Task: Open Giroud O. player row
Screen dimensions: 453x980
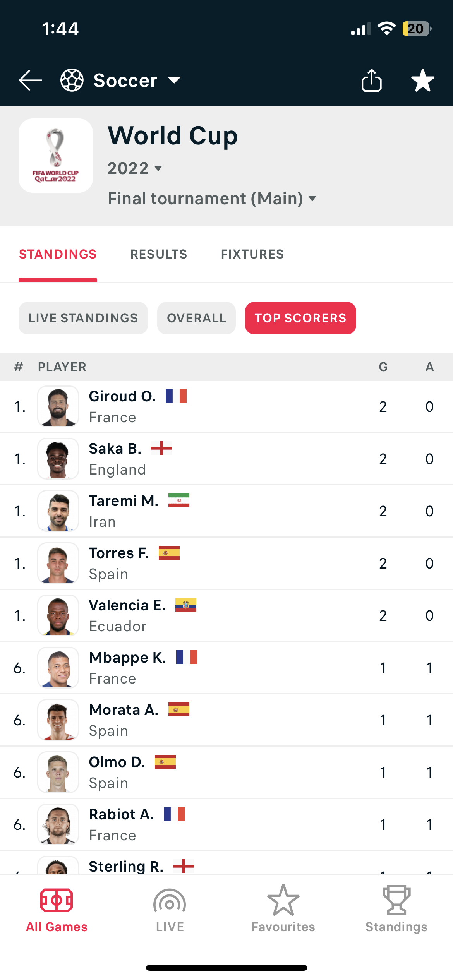Action: (226, 406)
